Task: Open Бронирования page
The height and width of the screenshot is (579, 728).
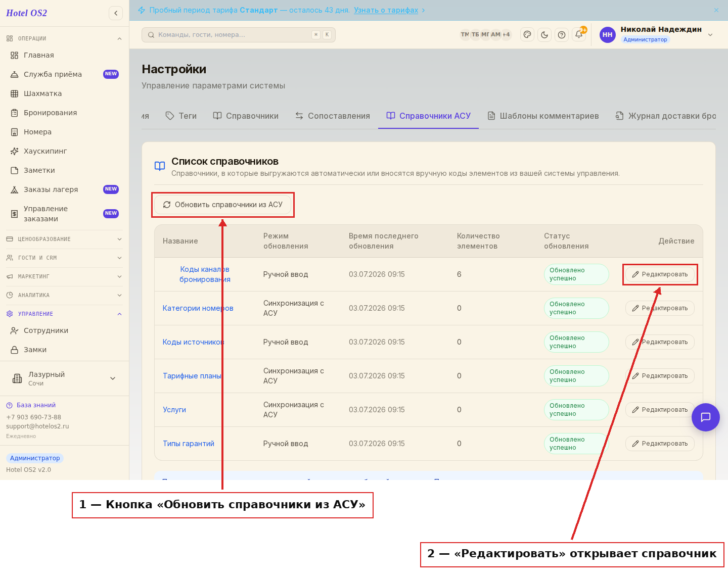Action: click(64, 113)
